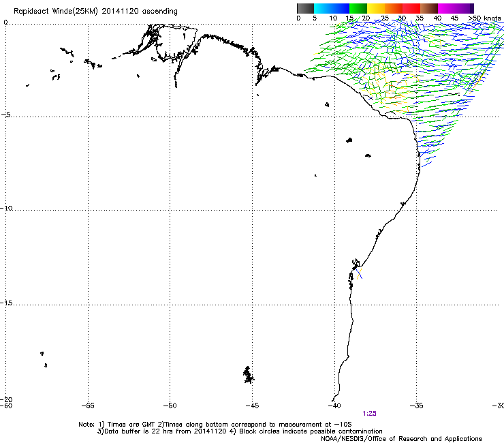The image size is (504, 443).
Task: Click the red 30-35 knots legend swatch
Action: (x=411, y=8)
